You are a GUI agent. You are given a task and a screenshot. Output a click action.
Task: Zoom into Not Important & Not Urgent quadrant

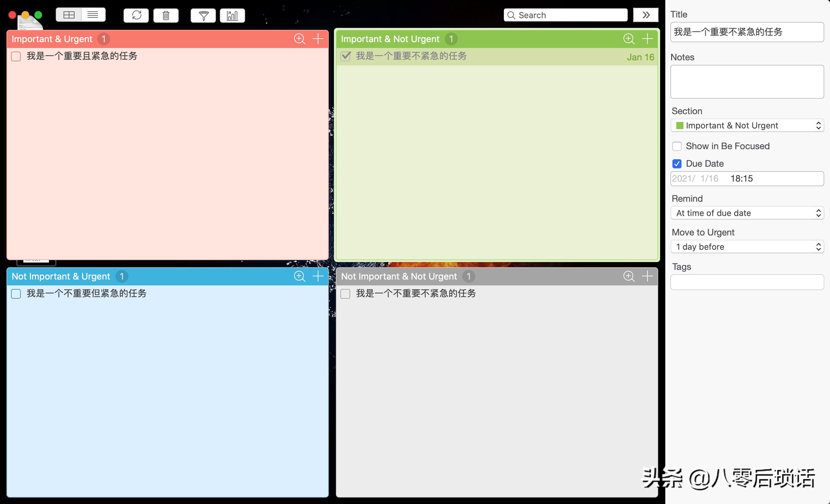629,276
